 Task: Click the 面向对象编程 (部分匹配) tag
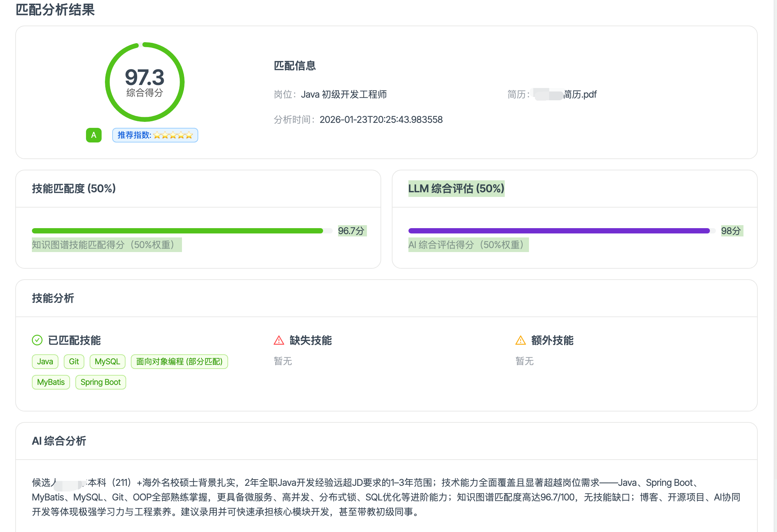[179, 361]
